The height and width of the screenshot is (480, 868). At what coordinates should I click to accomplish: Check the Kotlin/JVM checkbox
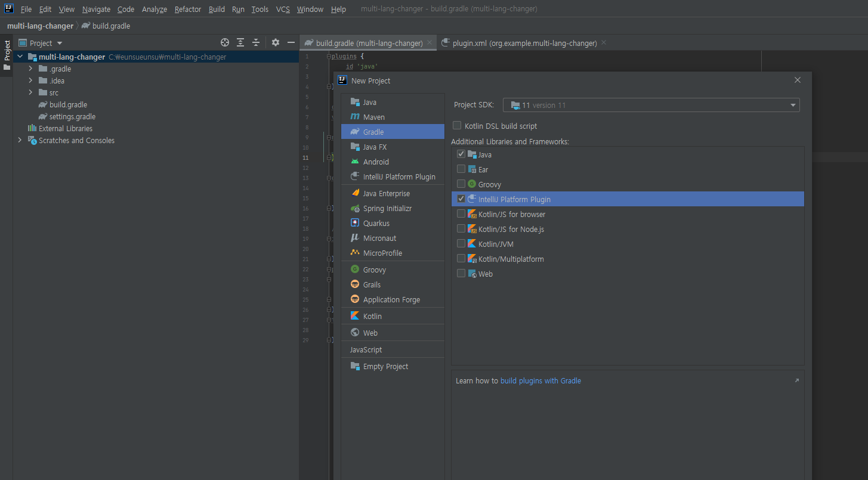coord(461,243)
